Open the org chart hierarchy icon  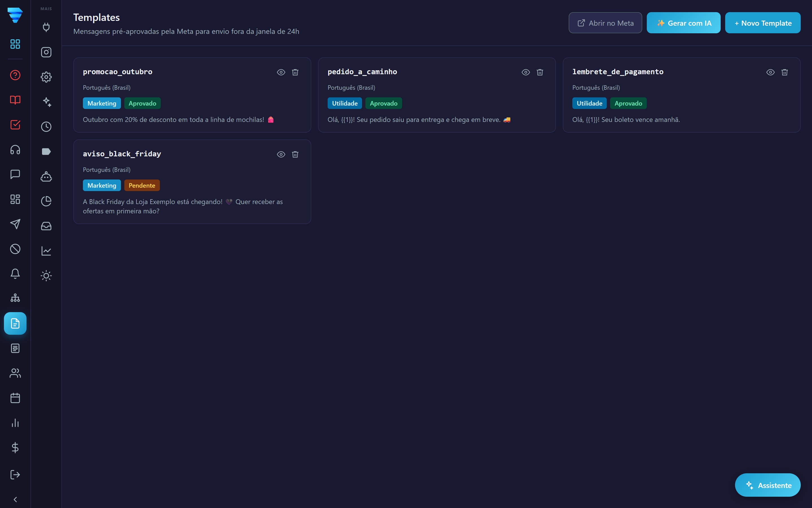tap(15, 298)
